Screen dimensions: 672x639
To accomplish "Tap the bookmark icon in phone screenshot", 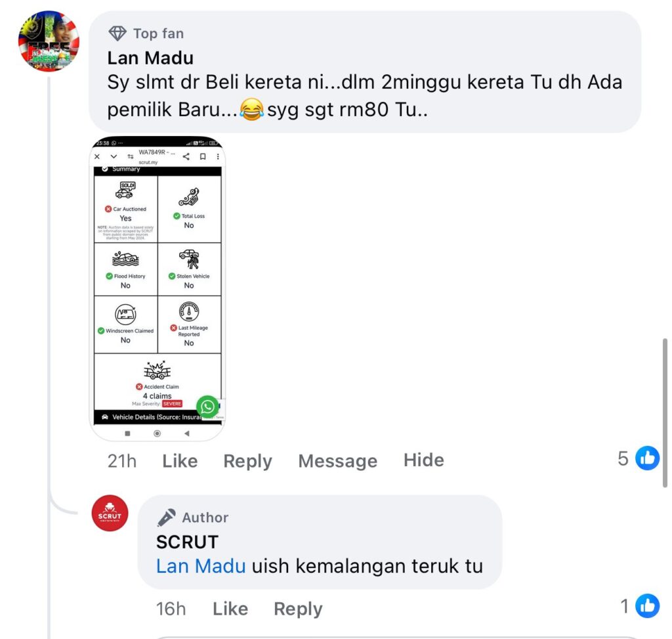I will tap(203, 156).
